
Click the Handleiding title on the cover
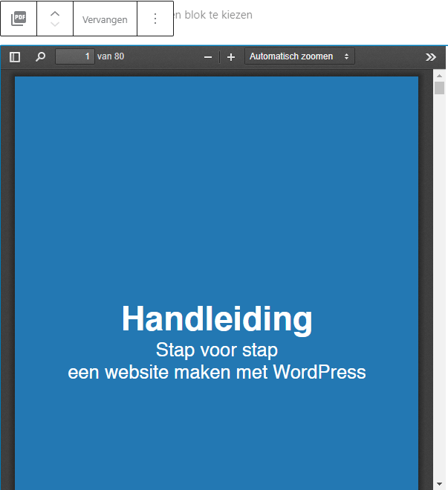click(x=217, y=319)
